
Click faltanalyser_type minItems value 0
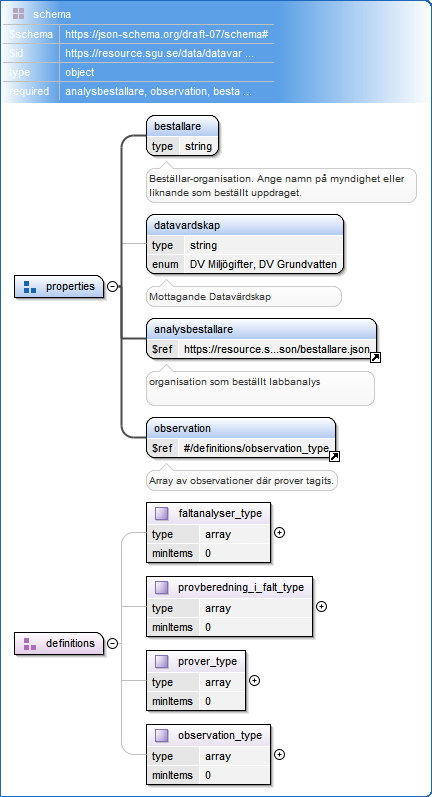click(208, 553)
